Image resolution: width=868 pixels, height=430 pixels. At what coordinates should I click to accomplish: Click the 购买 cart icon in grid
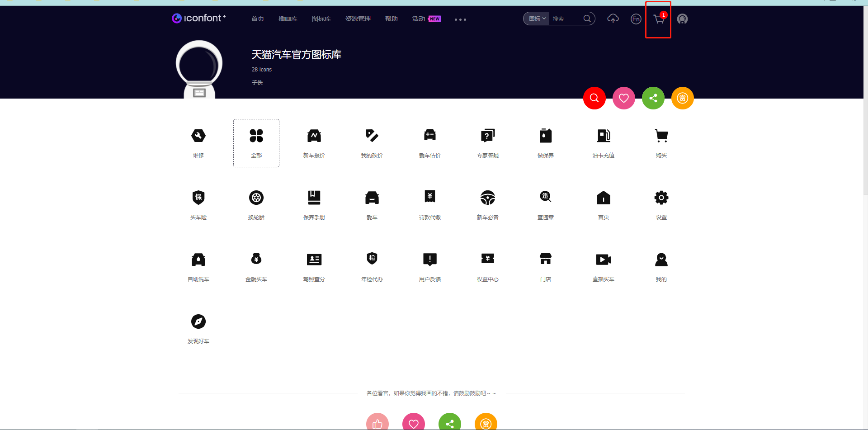coord(661,136)
